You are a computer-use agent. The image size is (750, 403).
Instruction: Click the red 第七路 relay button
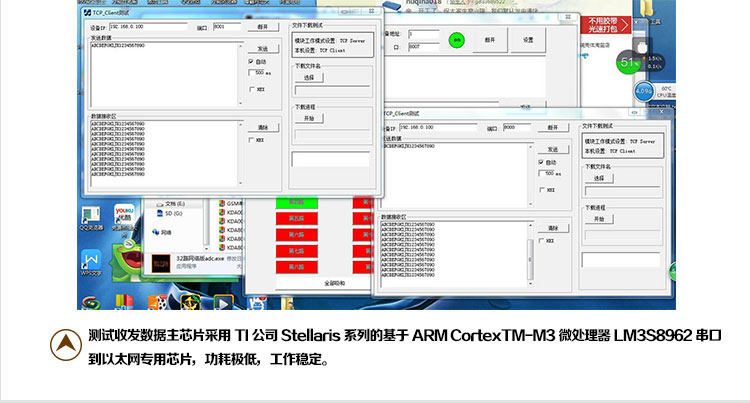click(297, 251)
